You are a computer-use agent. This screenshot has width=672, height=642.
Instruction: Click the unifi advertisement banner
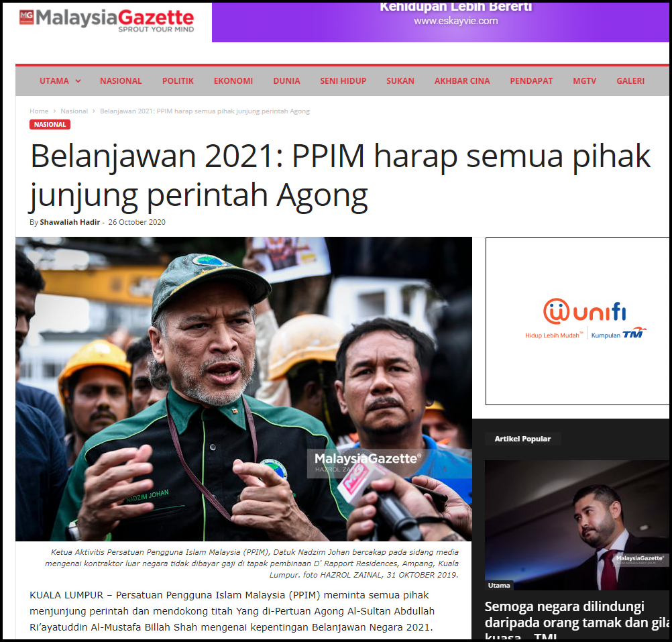click(577, 321)
